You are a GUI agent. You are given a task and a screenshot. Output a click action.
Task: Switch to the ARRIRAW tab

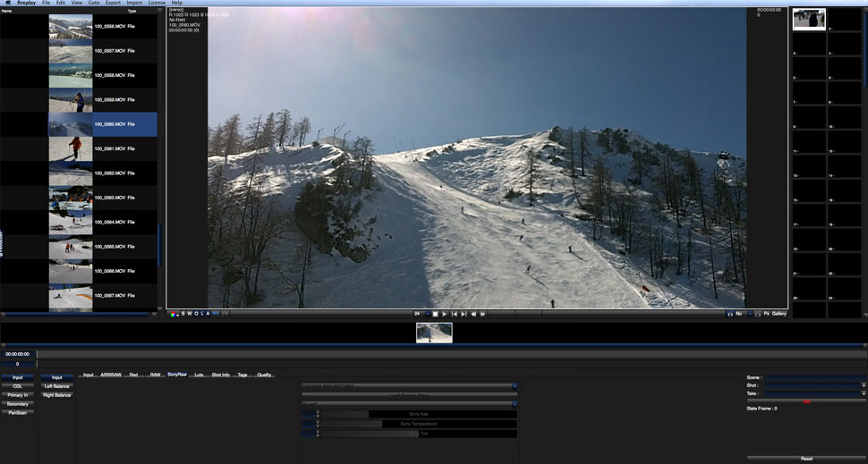click(x=111, y=375)
